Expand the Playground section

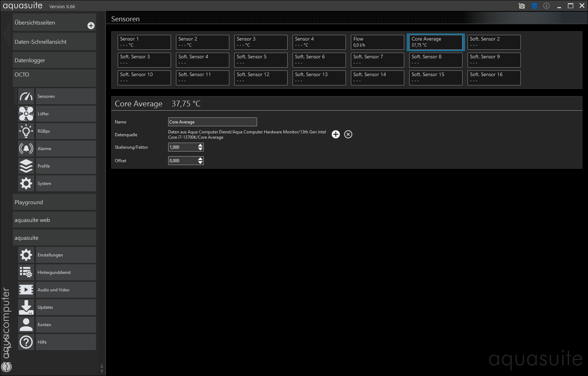click(x=54, y=202)
